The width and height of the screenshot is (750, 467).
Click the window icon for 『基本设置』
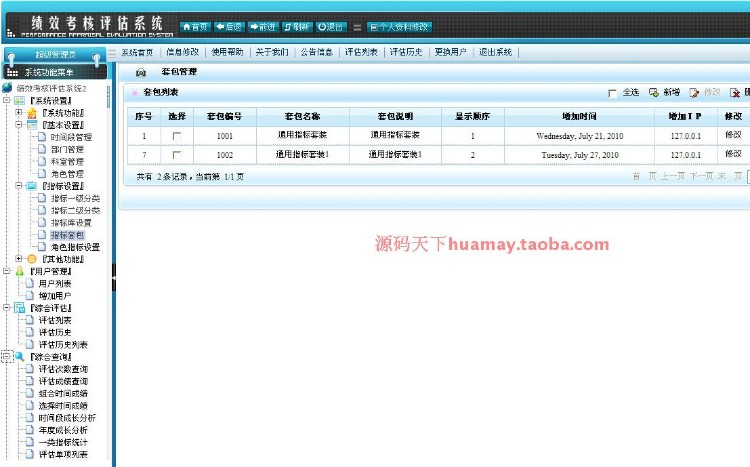[32, 125]
